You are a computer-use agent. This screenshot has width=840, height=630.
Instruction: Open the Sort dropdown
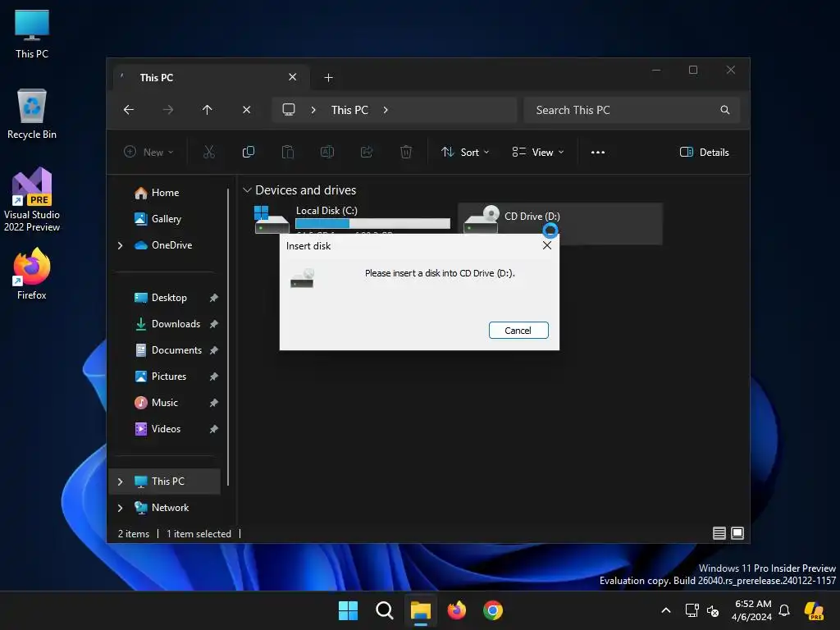point(465,152)
